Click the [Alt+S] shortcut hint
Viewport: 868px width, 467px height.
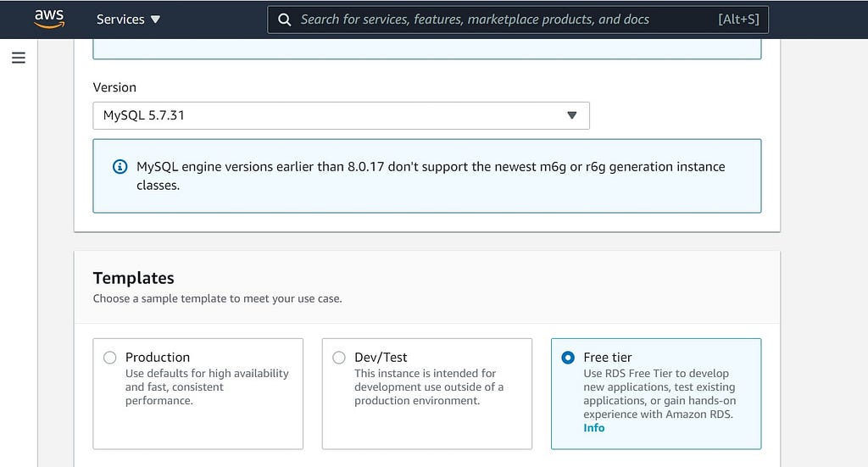pos(738,19)
